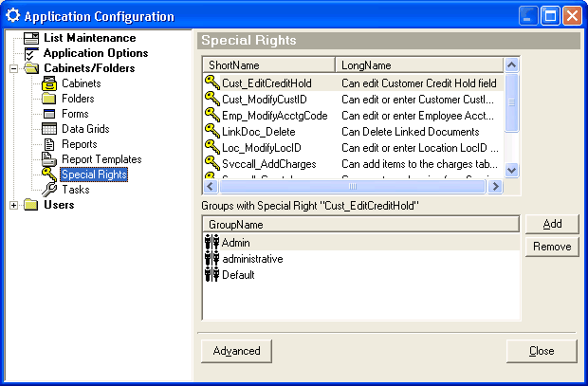Viewport: 588px width, 386px height.
Task: Click the Users folder icon
Action: 31,205
